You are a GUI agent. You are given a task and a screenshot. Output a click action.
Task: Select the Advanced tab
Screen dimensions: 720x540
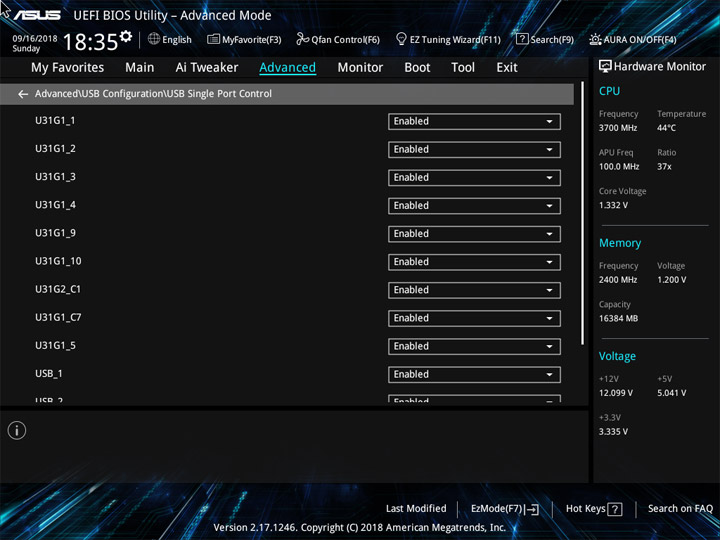coord(287,68)
